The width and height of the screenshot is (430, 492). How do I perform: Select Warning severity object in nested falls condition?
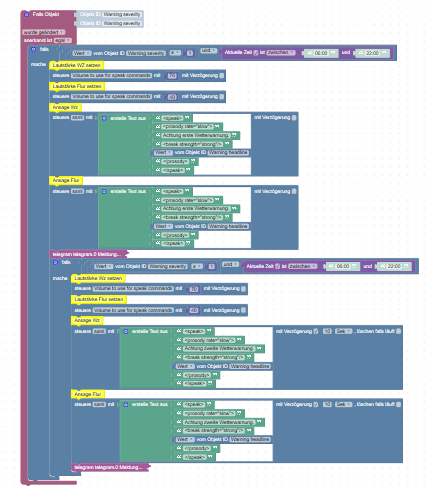[x=168, y=266]
